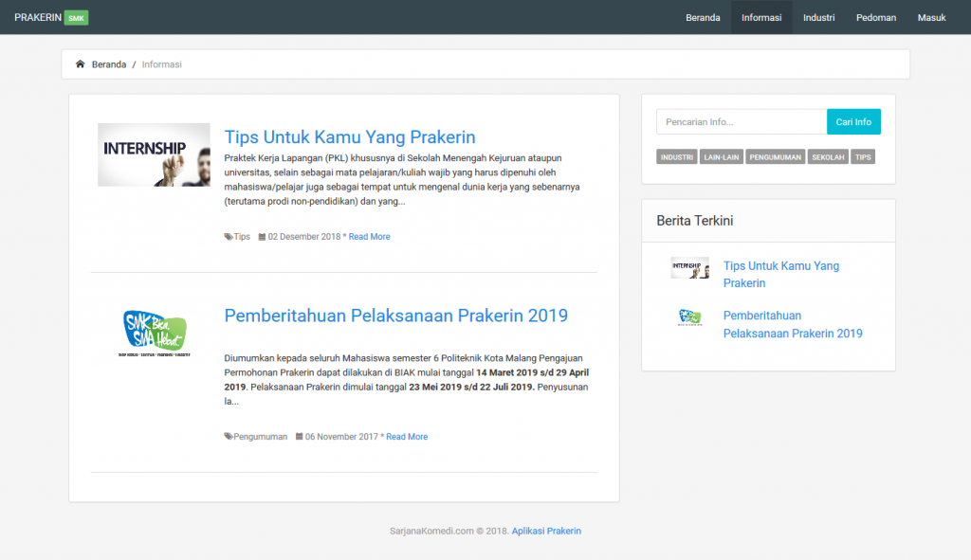This screenshot has height=560, width=971.
Task: Click the home icon in the breadcrumb
Action: (80, 63)
